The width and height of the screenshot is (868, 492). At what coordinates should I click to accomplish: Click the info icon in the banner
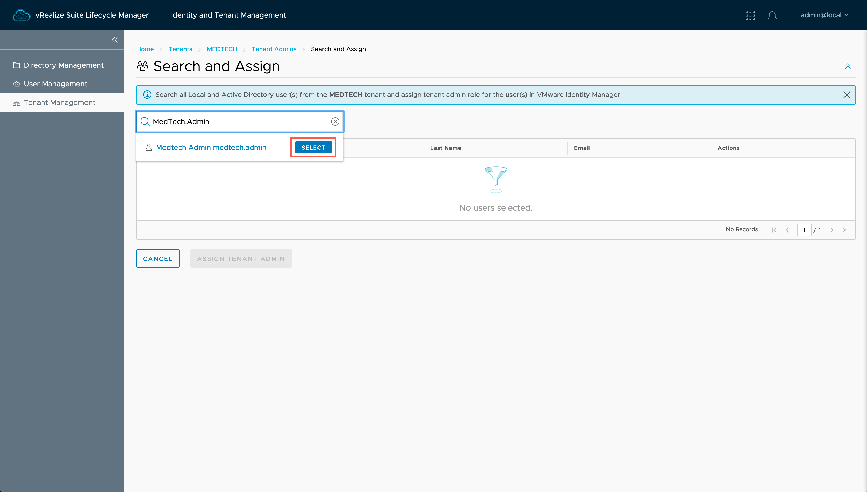pyautogui.click(x=147, y=95)
